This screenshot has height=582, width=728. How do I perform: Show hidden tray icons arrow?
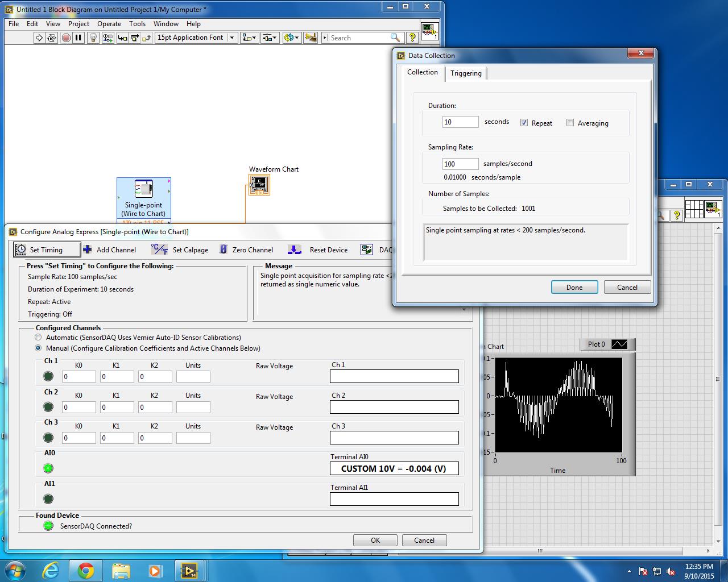pyautogui.click(x=629, y=571)
